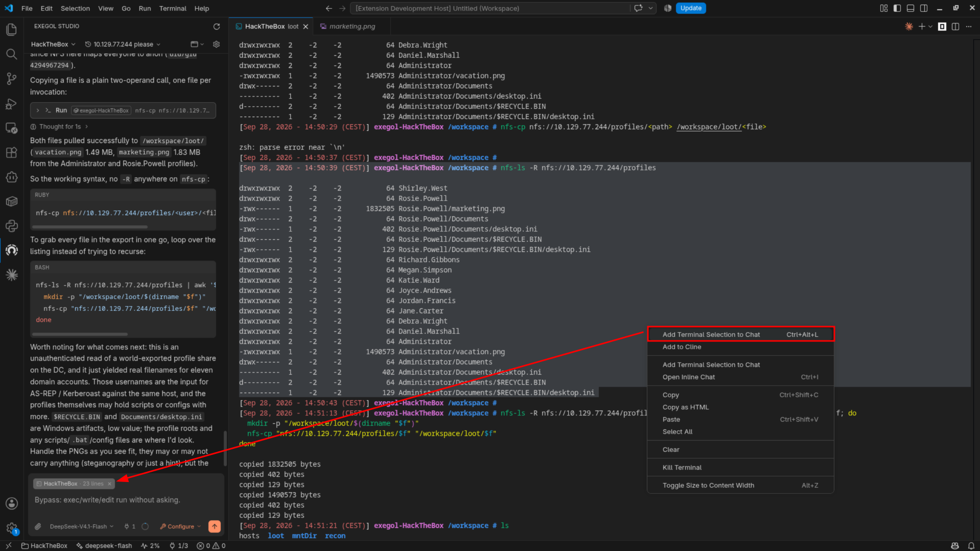Click the orange starburst icon in editor toolbar

point(909,27)
